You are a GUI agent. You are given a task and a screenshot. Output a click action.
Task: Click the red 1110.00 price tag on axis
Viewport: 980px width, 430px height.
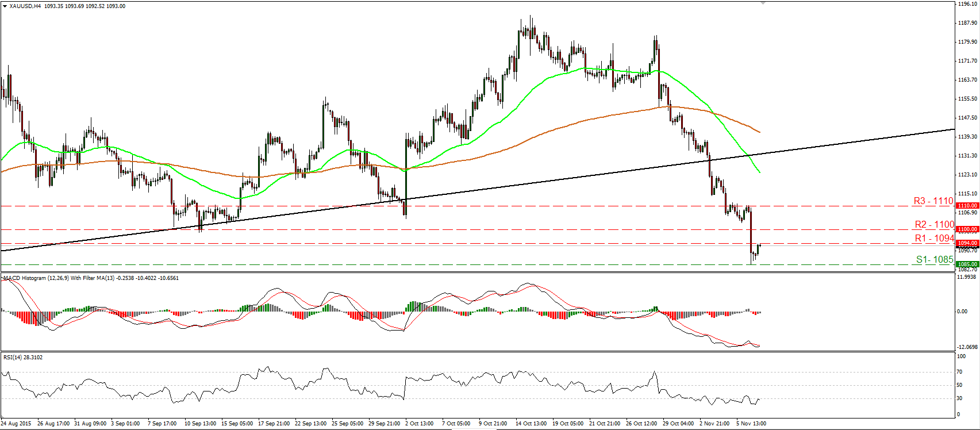967,206
